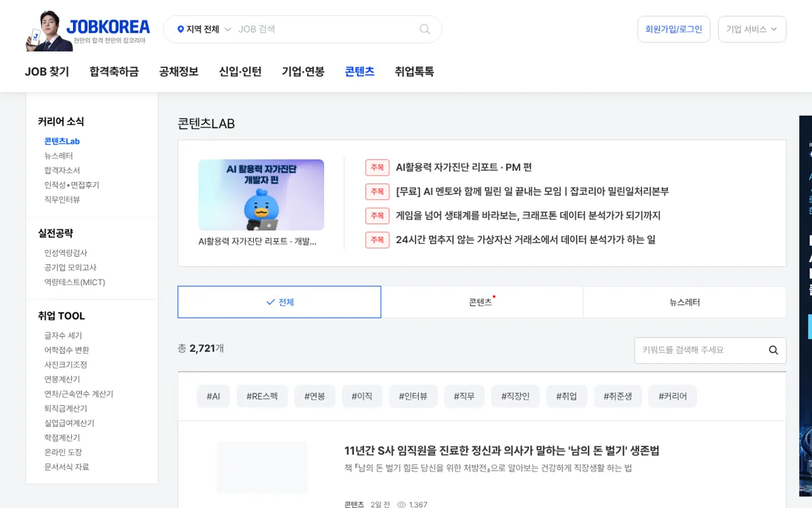Click the 회원가입/로그인 button
The height and width of the screenshot is (508, 812).
pos(673,29)
